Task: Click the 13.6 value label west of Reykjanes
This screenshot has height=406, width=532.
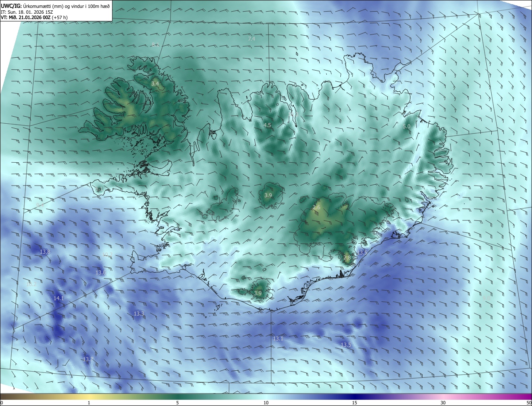Action: (x=101, y=272)
